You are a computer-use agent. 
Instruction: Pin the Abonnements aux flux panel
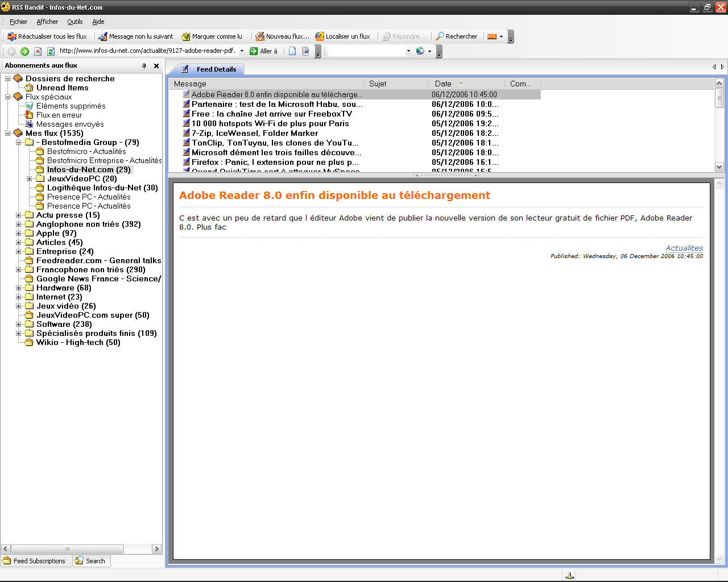click(144, 66)
